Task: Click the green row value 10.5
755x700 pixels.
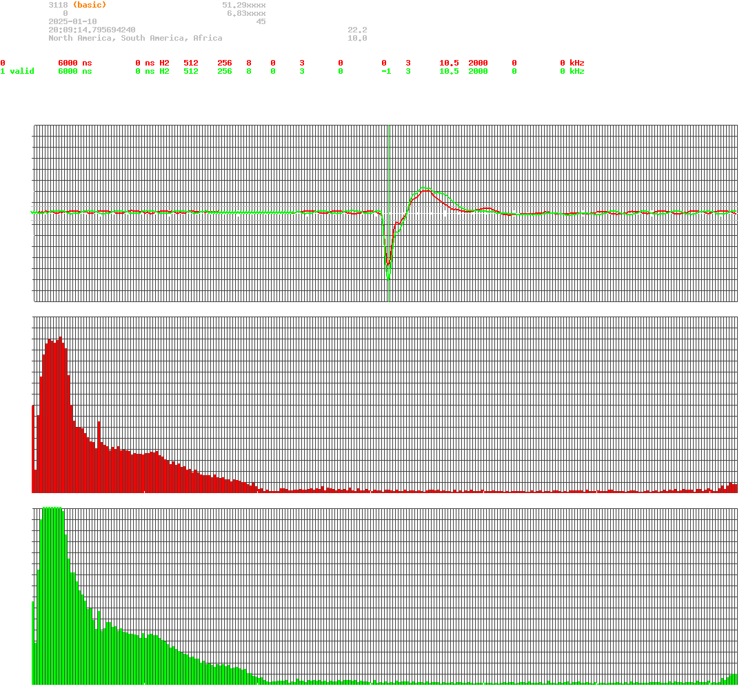Action: (x=449, y=71)
